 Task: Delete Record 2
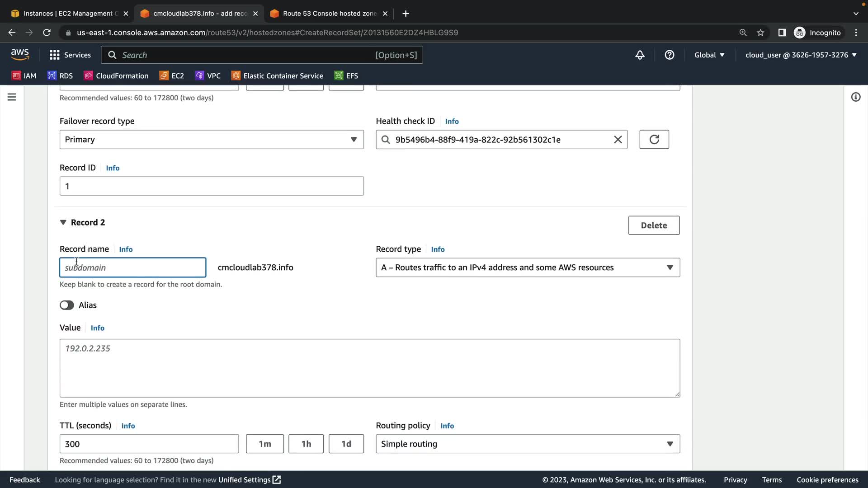tap(653, 225)
